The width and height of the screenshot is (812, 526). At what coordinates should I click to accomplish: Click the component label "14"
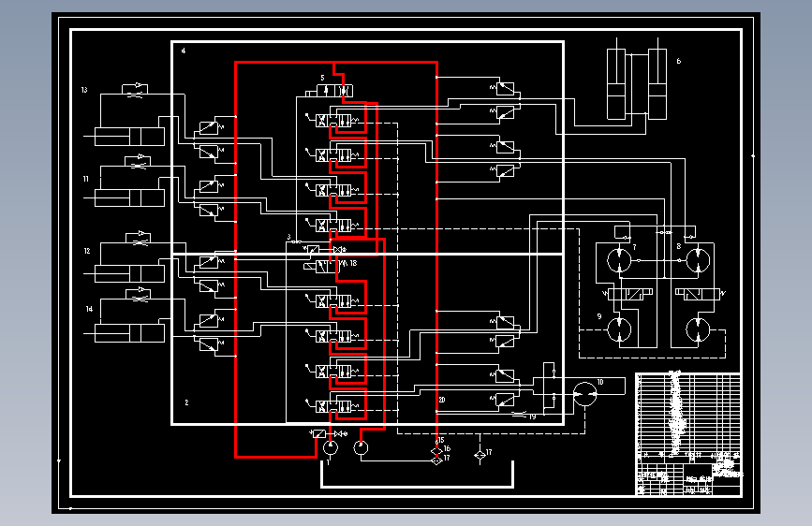click(89, 309)
